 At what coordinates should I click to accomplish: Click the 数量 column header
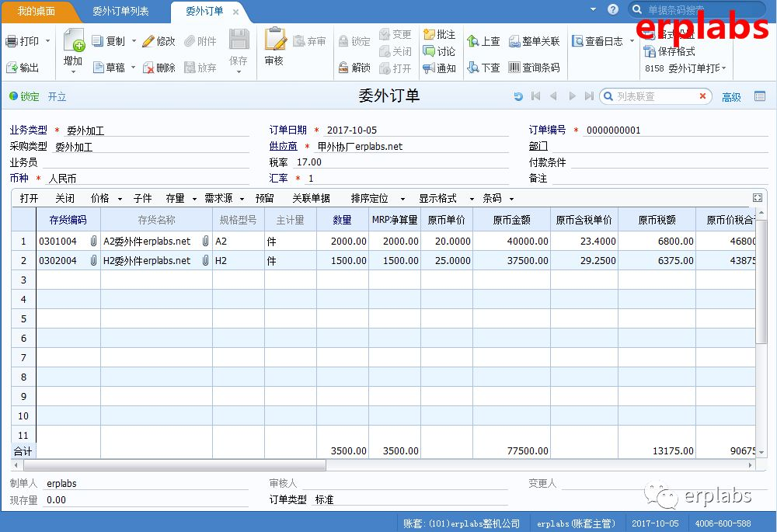[x=342, y=220]
